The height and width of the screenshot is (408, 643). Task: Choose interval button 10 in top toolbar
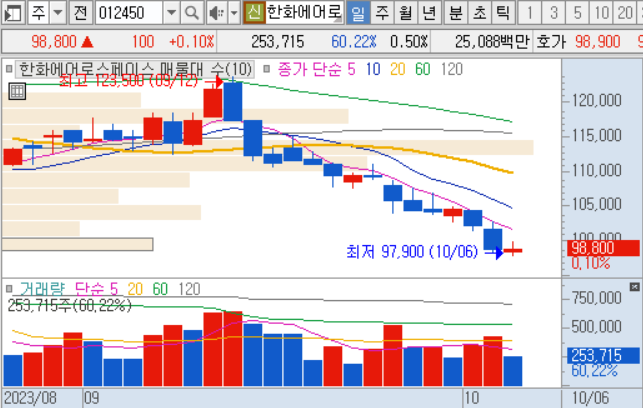(x=601, y=13)
